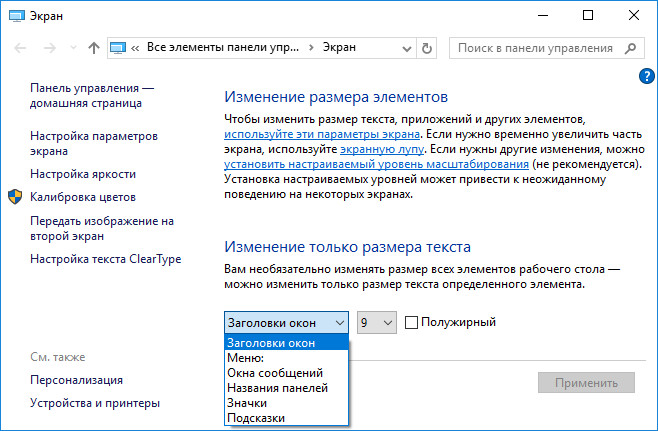Click the Экран breadcrumb segment
This screenshot has width=658, height=431.
[x=339, y=47]
